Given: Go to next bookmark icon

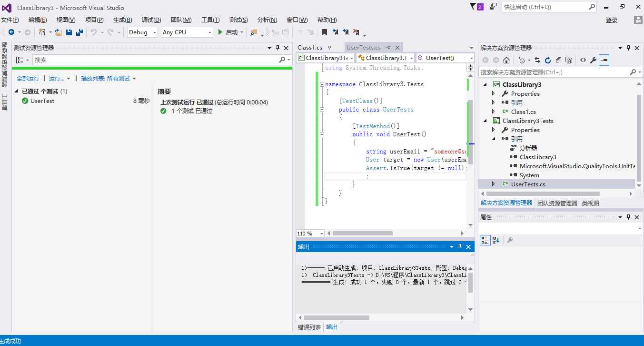Looking at the screenshot, I should 346,32.
